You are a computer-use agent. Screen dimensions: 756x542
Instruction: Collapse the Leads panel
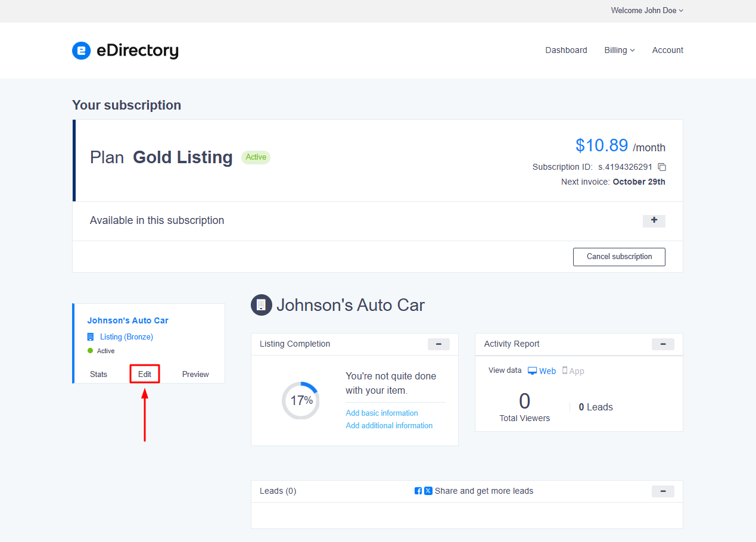(x=663, y=491)
